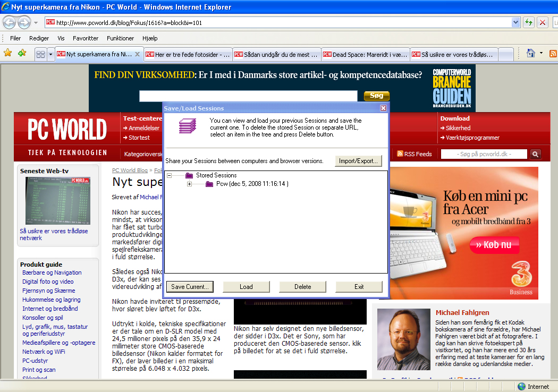Click the green Refresh page icon
Viewport: 558px width, 392px height.
[528, 23]
